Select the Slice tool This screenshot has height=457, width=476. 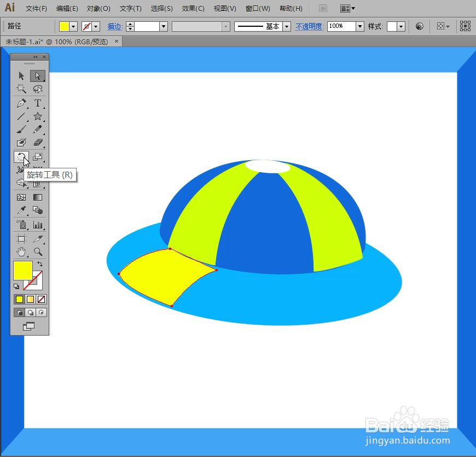[38, 239]
